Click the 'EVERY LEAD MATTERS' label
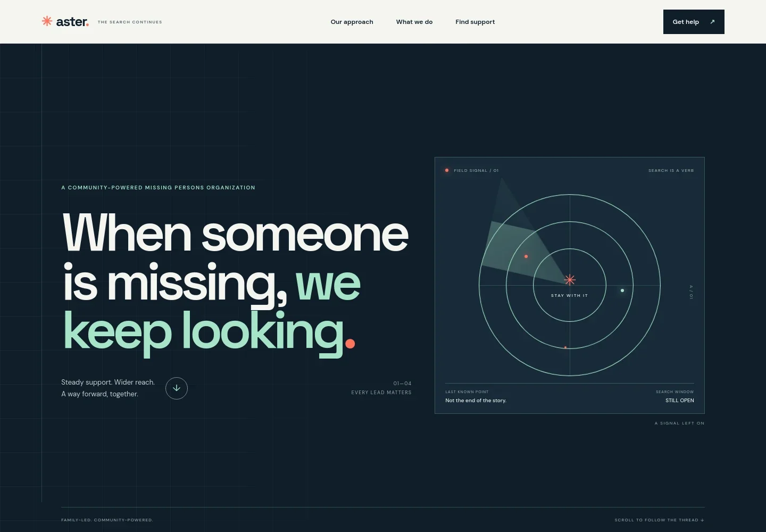The width and height of the screenshot is (766, 532). click(381, 393)
